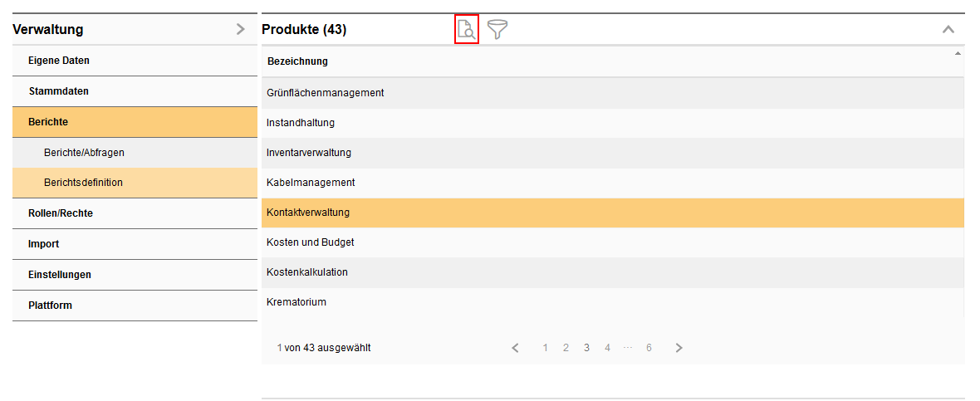Open Einstellungen menu item
980x401 pixels.
tap(60, 275)
